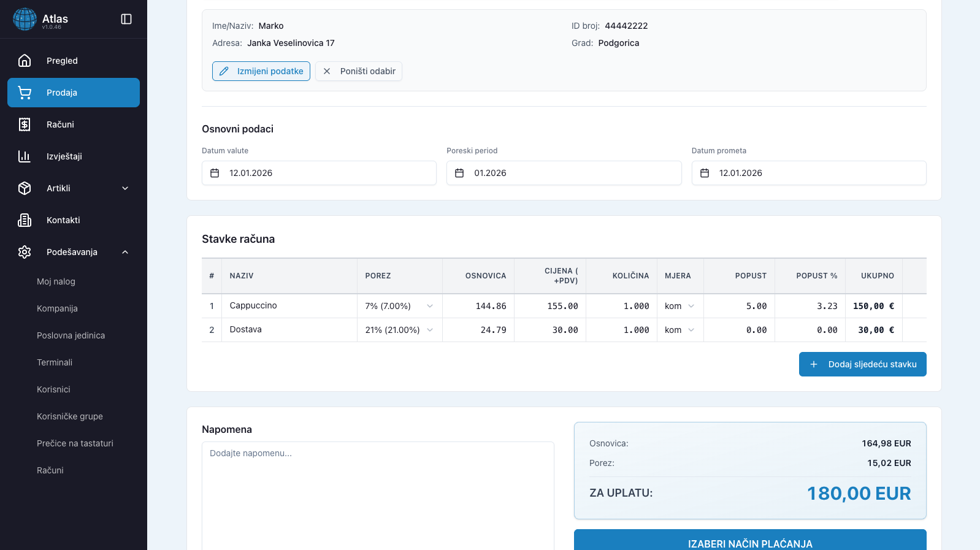Click the Atlas globe logo
This screenshot has width=980, height=550.
click(25, 19)
